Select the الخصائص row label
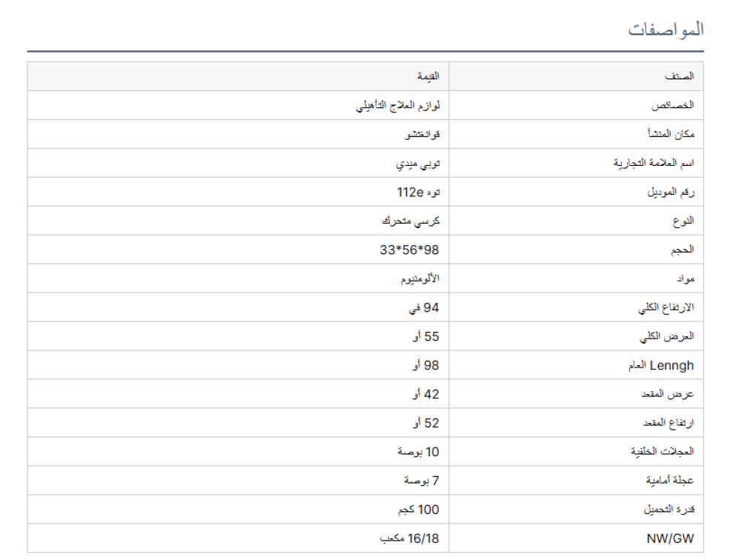 [x=672, y=105]
